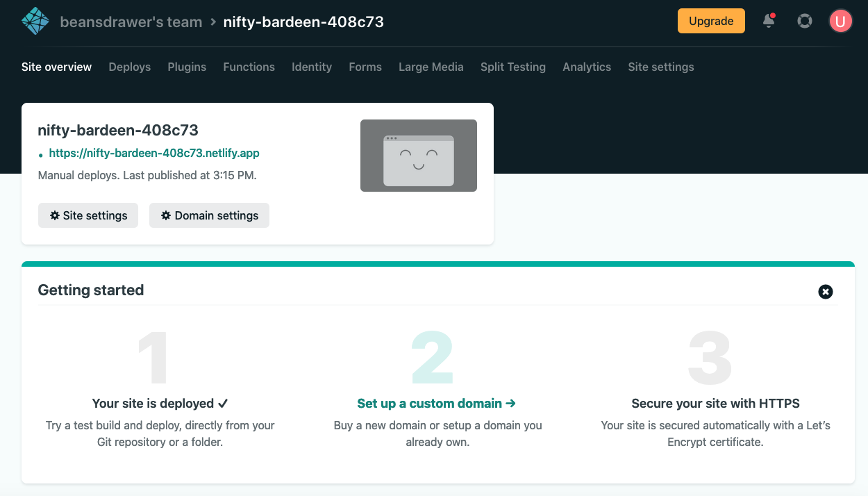
Task: Click the nifty-bardeen-408c73 breadcrumb
Action: (x=303, y=22)
